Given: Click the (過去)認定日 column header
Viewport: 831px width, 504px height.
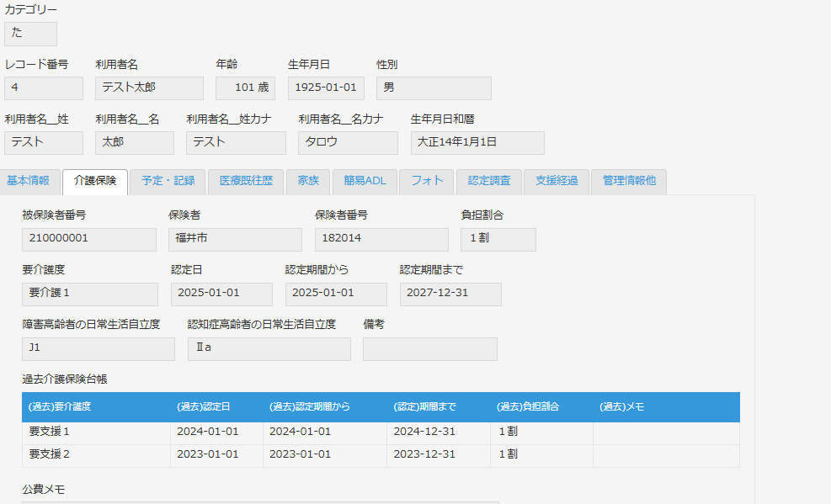Looking at the screenshot, I should (216, 406).
